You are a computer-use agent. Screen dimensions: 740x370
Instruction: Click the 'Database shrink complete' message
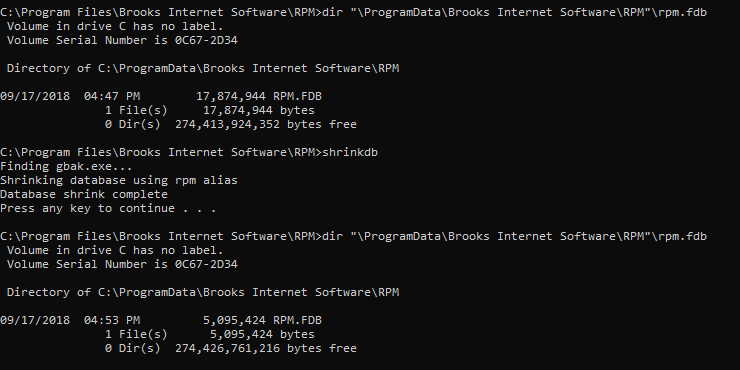pos(84,194)
